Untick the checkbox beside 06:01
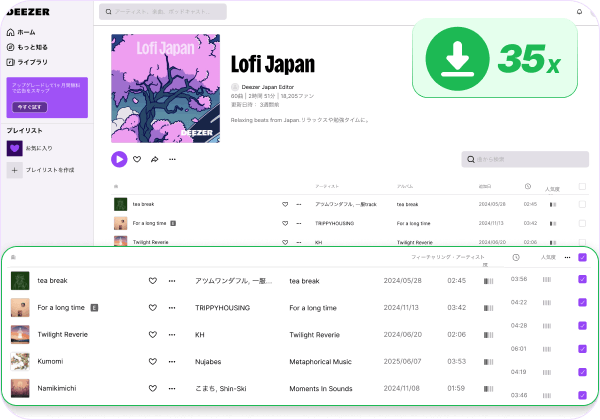The height and width of the screenshot is (420, 600). [x=582, y=349]
